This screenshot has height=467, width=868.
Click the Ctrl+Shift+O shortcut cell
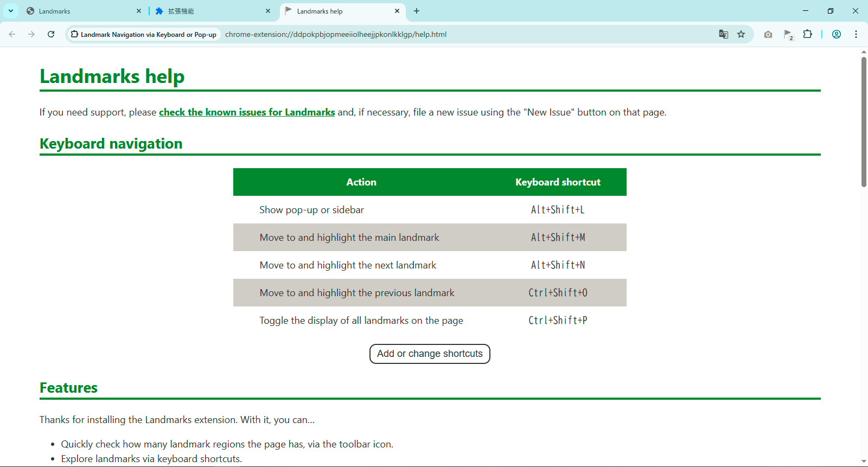tap(558, 293)
